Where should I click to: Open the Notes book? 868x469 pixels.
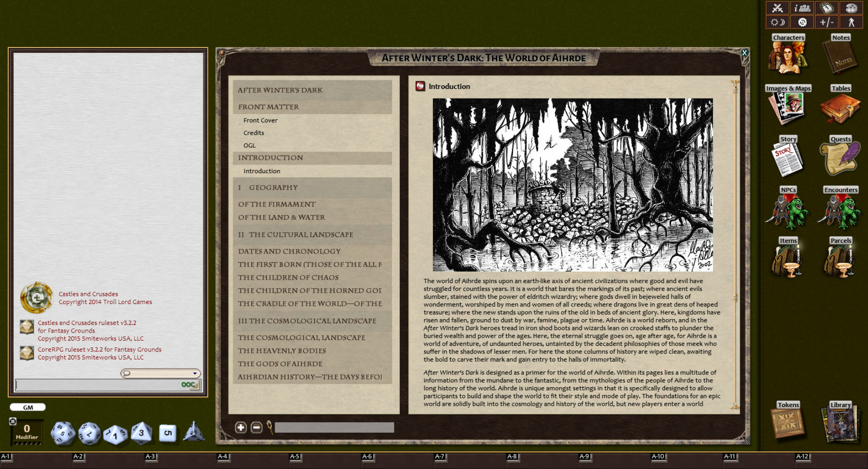click(841, 54)
